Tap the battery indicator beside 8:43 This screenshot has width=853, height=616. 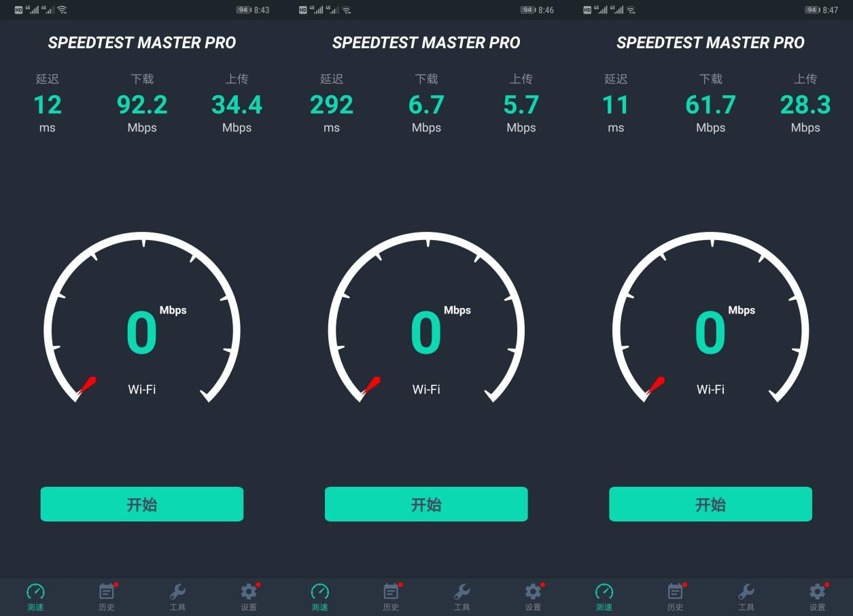click(244, 10)
